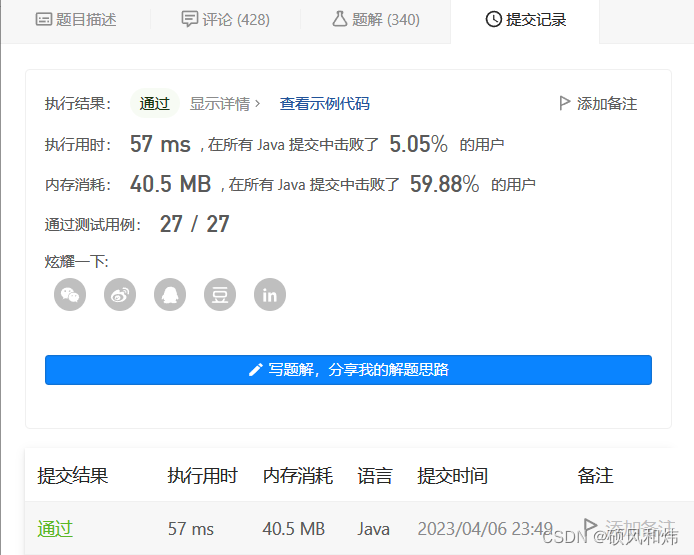694x555 pixels.
Task: Share result via WeChat icon
Action: [x=70, y=295]
